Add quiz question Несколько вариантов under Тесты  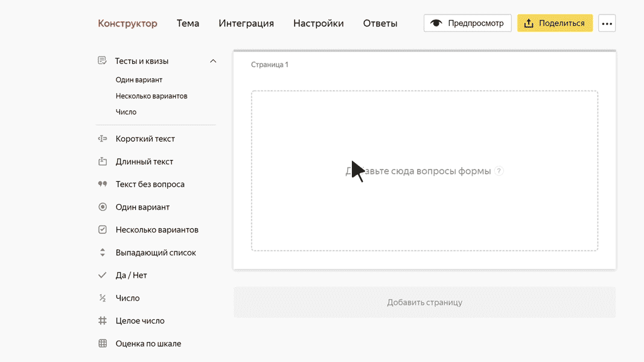151,96
